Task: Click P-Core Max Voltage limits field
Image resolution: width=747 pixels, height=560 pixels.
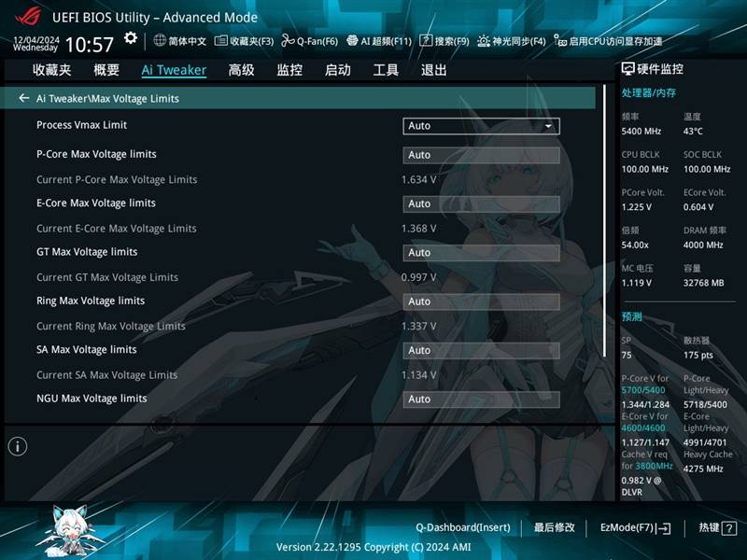Action: coord(481,155)
